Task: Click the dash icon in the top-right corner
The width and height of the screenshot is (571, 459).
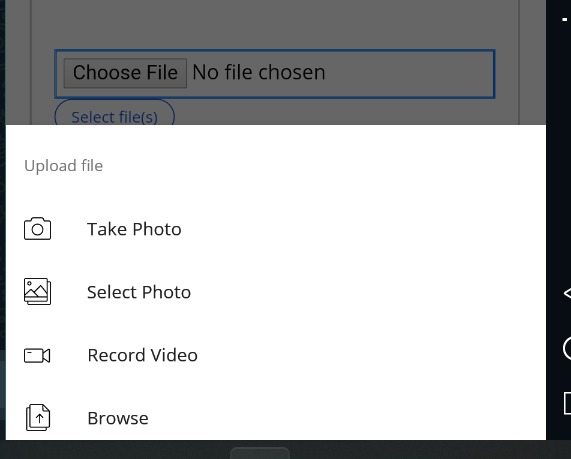Action: click(565, 20)
